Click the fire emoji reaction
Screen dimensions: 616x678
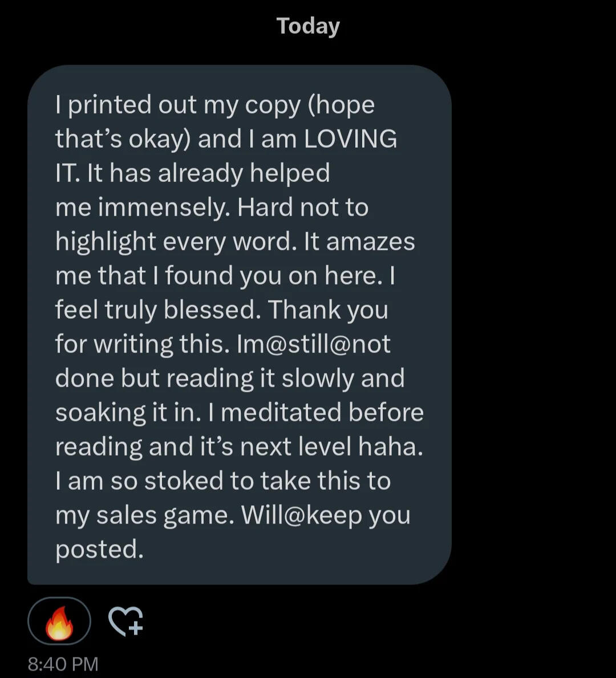59,621
